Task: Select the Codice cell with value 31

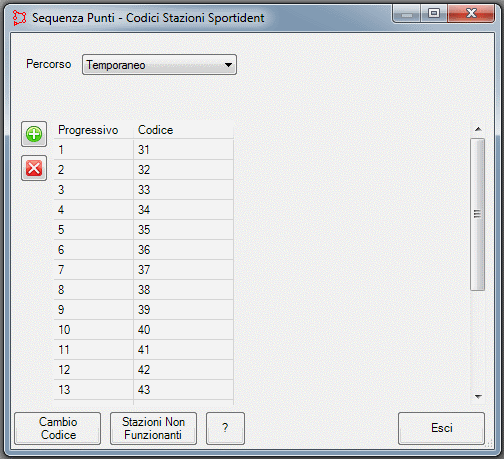Action: pos(183,150)
